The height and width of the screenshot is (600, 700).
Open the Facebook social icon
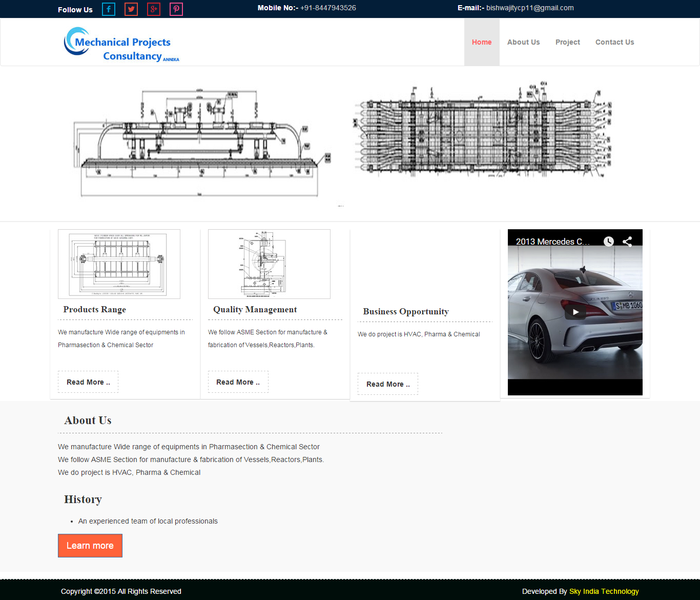[x=109, y=9]
